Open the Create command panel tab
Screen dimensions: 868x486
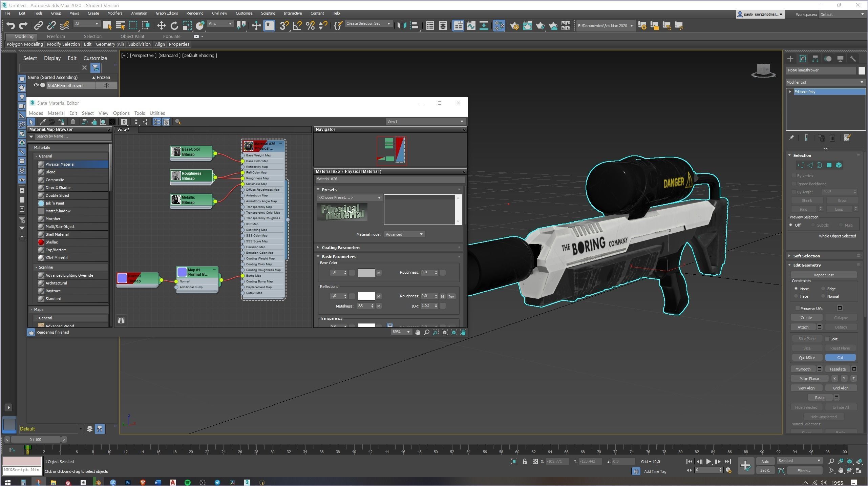[790, 59]
